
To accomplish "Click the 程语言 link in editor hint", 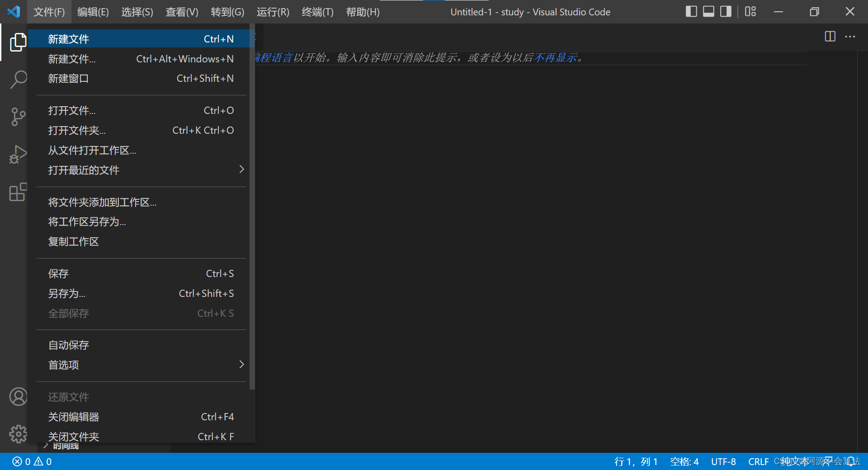I will coord(274,58).
